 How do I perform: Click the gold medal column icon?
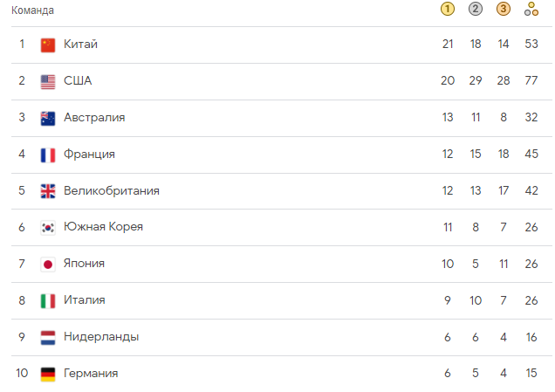pyautogui.click(x=448, y=9)
